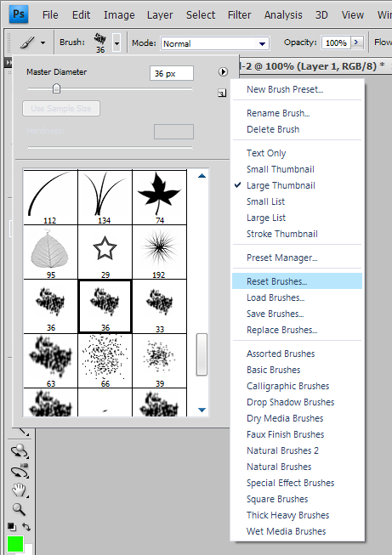The width and height of the screenshot is (392, 555).
Task: Choose the starburst brush 192
Action: (x=159, y=252)
